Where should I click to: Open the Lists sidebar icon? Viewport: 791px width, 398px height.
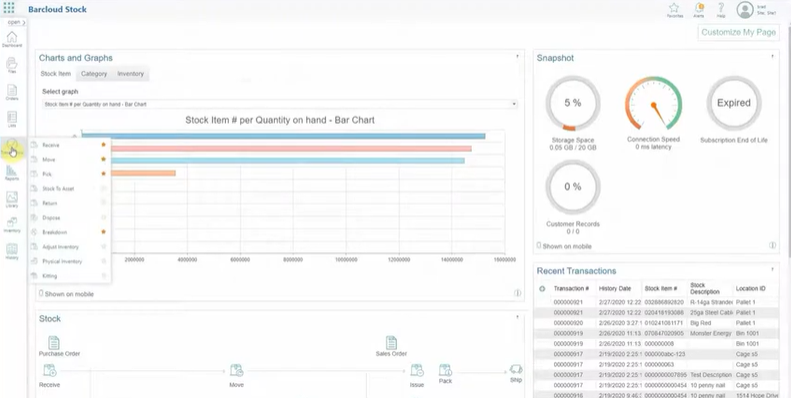click(x=12, y=119)
